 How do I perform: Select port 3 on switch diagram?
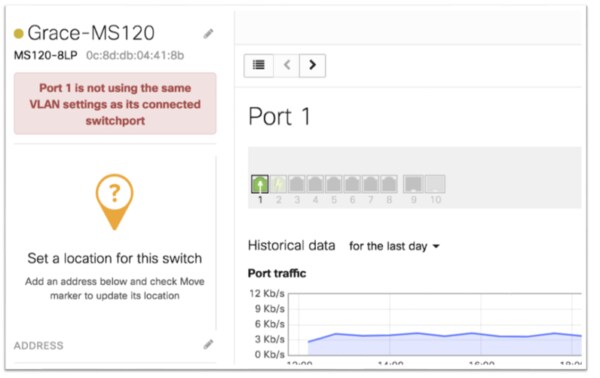(297, 184)
